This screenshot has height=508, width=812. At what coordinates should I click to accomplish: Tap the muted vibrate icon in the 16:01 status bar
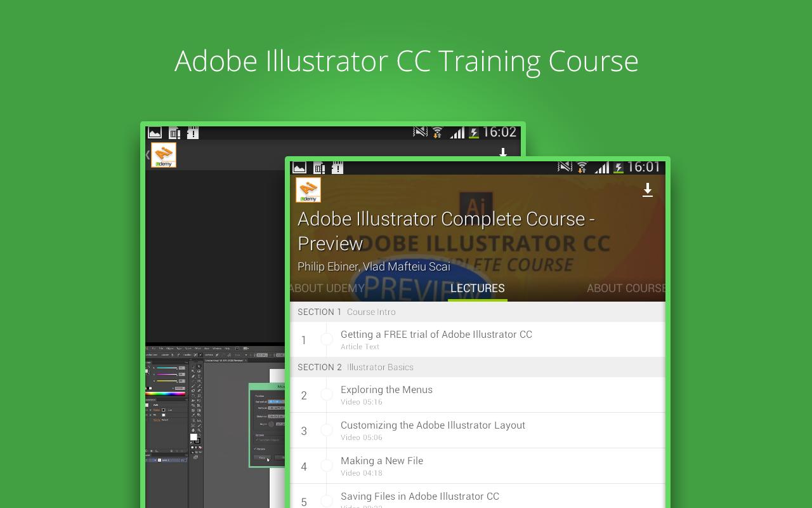point(565,167)
